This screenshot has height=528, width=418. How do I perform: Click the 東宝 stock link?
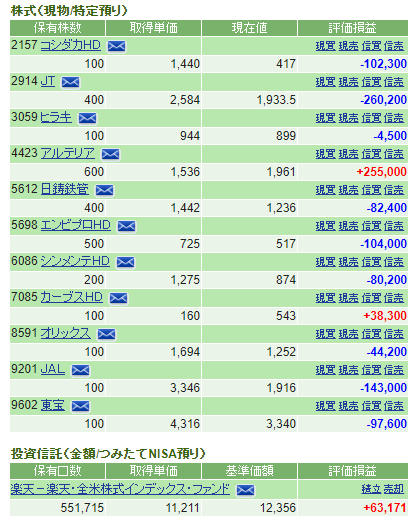click(53, 405)
